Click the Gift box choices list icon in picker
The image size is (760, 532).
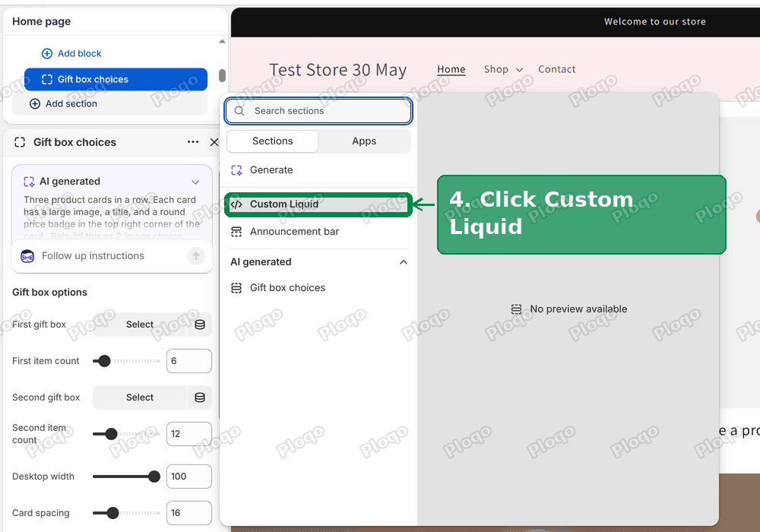coord(236,288)
